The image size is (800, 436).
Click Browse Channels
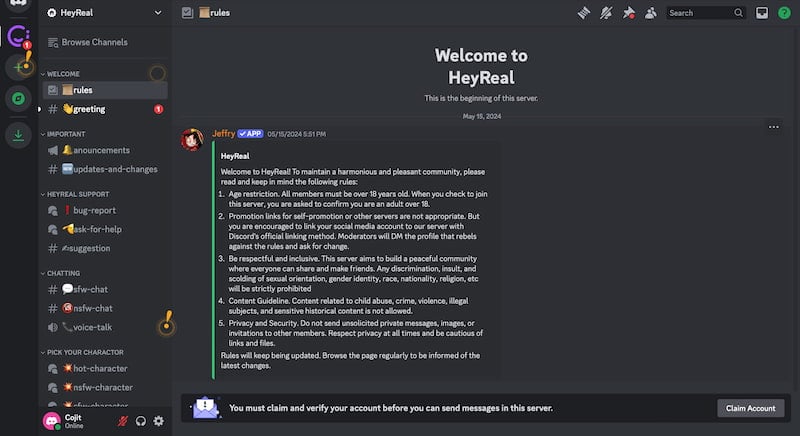tap(104, 42)
